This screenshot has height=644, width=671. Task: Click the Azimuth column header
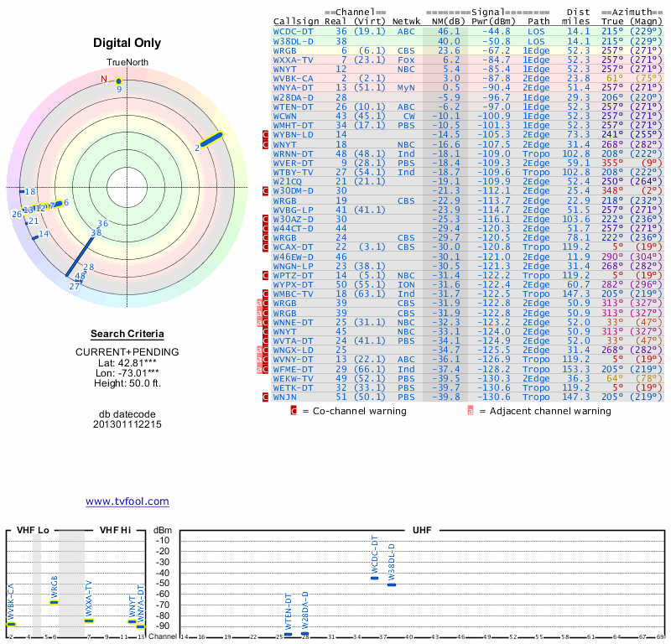[633, 21]
